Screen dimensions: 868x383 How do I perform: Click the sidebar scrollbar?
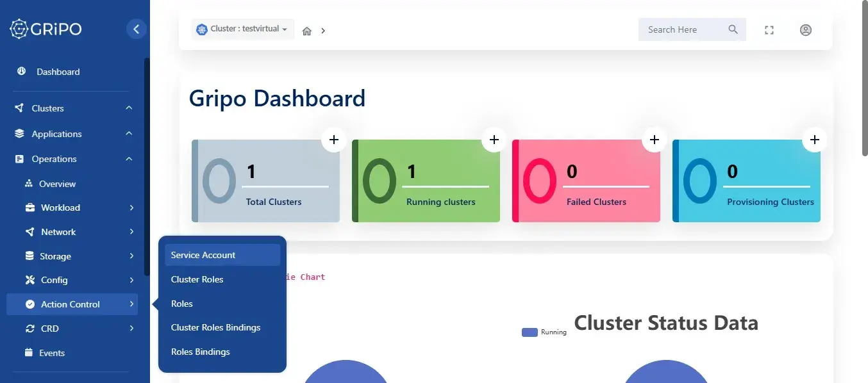147,167
